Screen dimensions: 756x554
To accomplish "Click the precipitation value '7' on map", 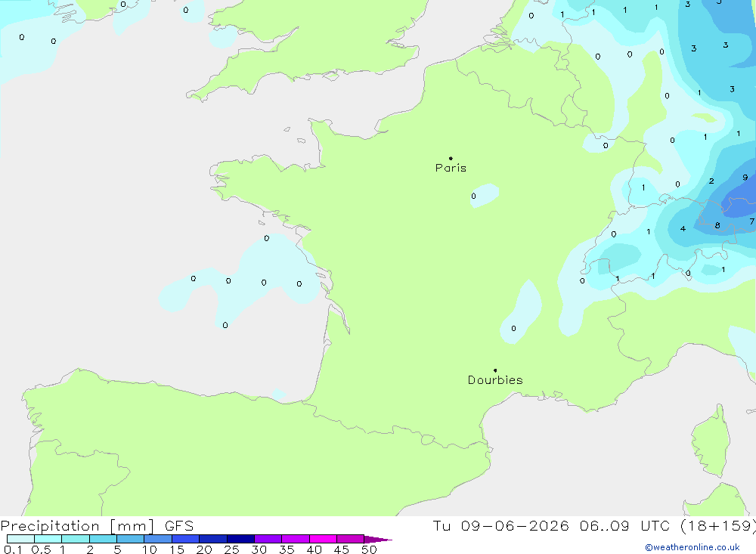I will coord(751,221).
